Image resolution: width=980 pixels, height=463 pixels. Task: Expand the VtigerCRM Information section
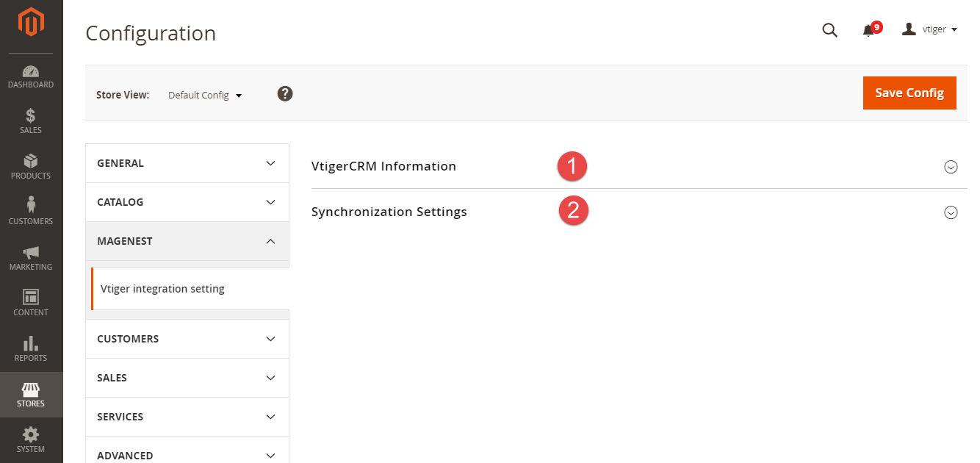pos(951,167)
